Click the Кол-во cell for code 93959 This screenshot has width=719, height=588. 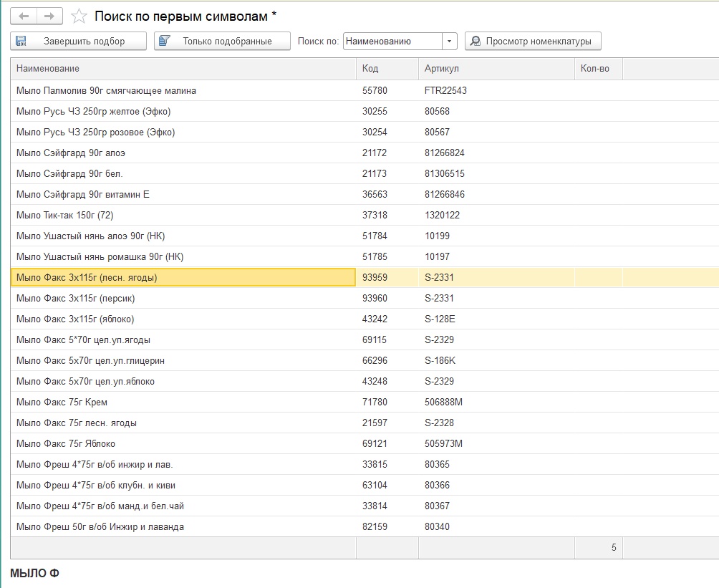tap(599, 277)
